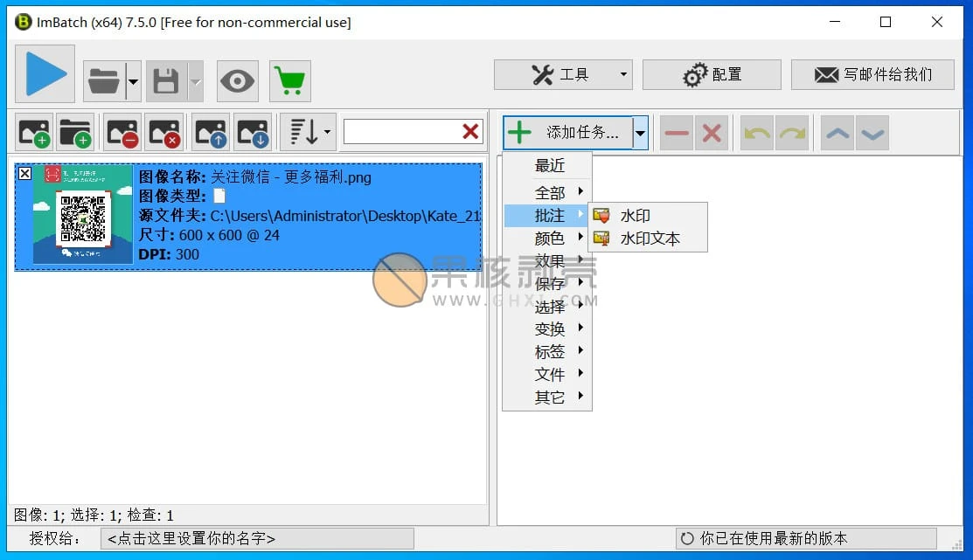The width and height of the screenshot is (973, 560).
Task: Open the image sort order dropdown
Action: point(309,132)
